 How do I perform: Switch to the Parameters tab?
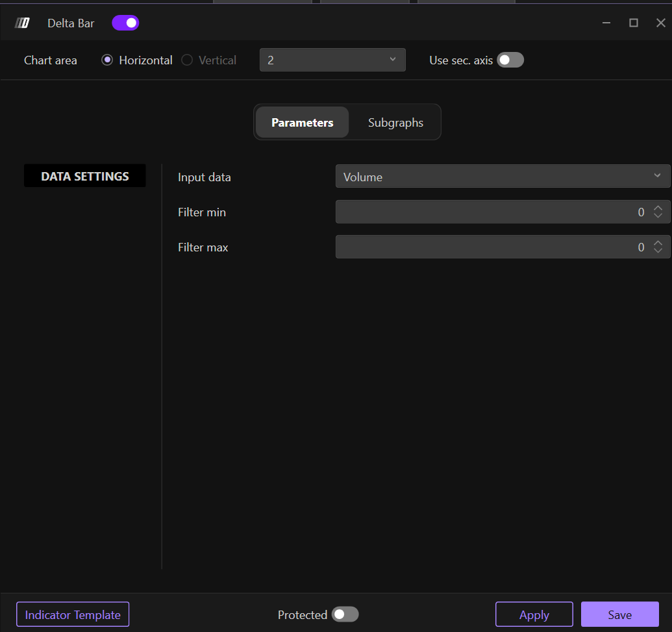[x=303, y=123]
